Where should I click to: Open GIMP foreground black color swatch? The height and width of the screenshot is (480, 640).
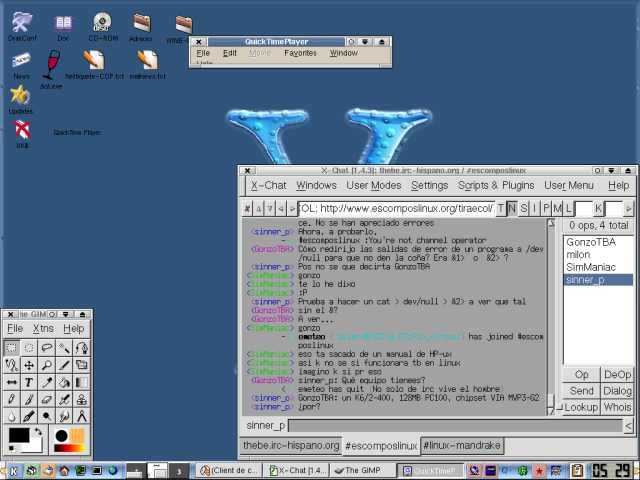pyautogui.click(x=19, y=435)
